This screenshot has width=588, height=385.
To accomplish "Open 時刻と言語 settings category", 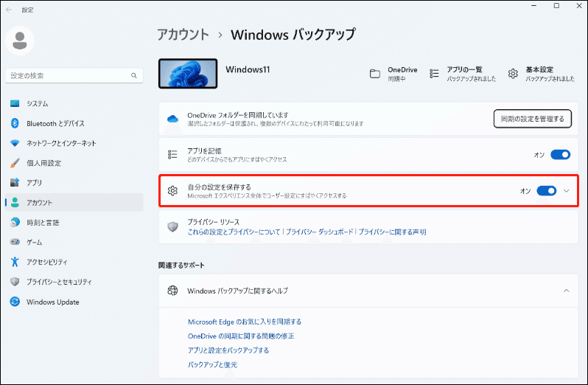I will coord(74,222).
